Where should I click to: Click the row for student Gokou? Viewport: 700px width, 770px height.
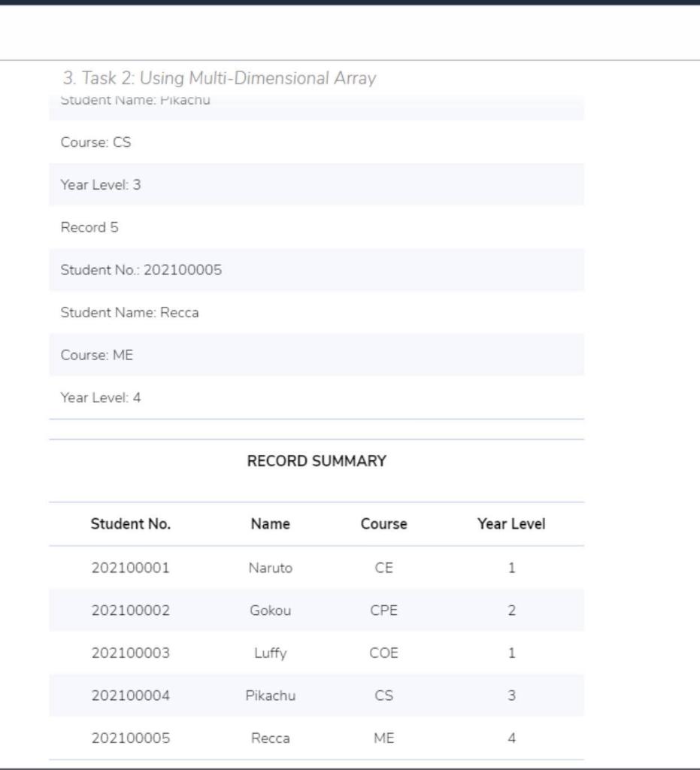pos(317,611)
